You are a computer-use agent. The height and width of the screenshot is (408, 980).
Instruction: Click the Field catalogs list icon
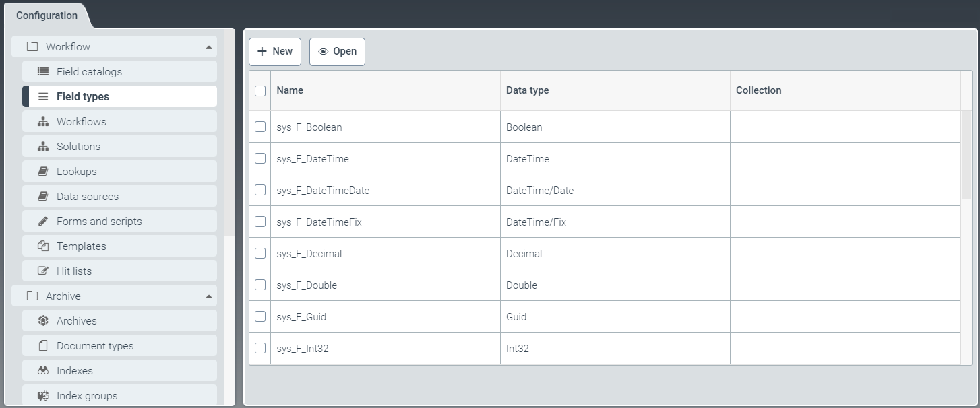click(43, 71)
